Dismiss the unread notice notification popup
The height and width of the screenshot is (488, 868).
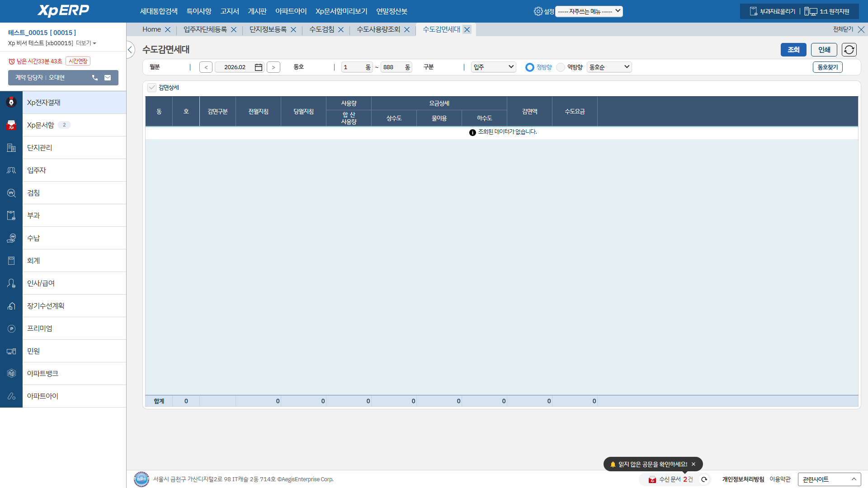point(693,464)
